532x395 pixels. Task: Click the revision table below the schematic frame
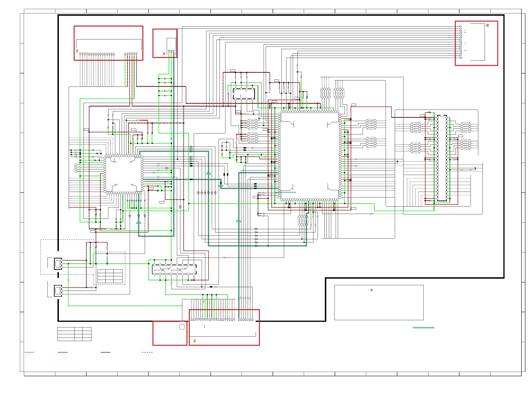coord(74,334)
